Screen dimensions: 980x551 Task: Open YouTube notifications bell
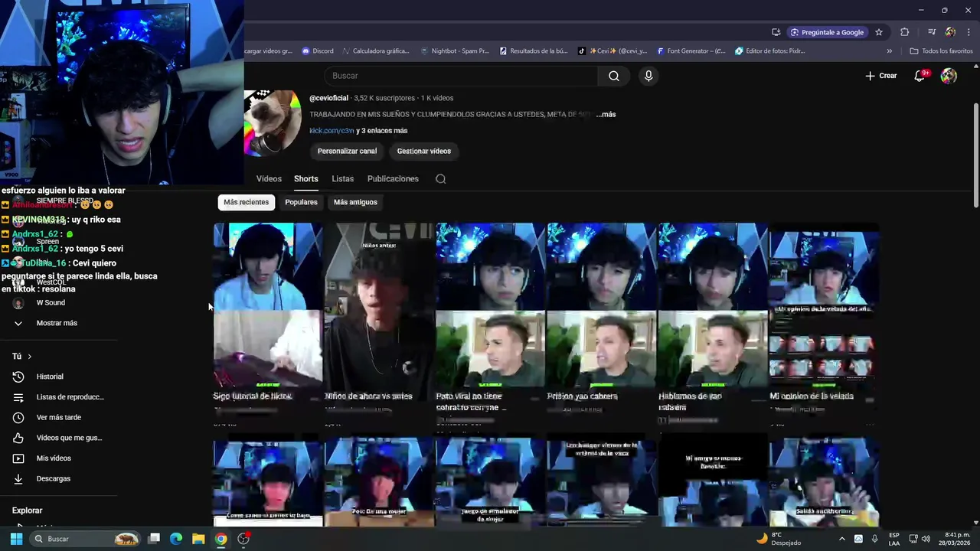(x=920, y=76)
